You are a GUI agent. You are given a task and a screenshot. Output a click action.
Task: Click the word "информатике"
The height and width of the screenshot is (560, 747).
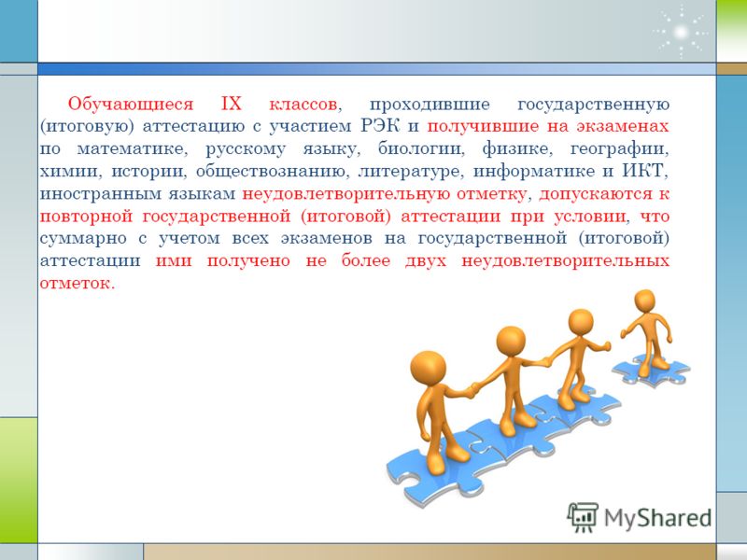[x=533, y=172]
